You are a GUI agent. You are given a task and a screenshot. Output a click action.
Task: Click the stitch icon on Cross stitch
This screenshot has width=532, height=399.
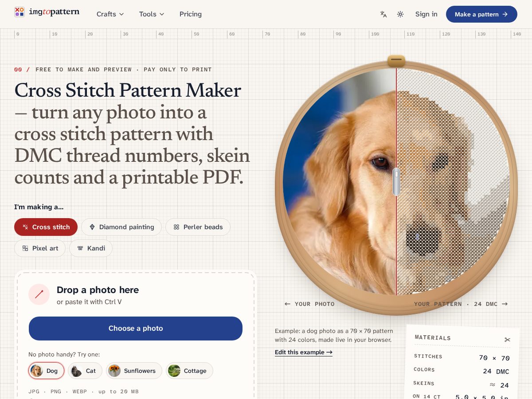(x=25, y=227)
